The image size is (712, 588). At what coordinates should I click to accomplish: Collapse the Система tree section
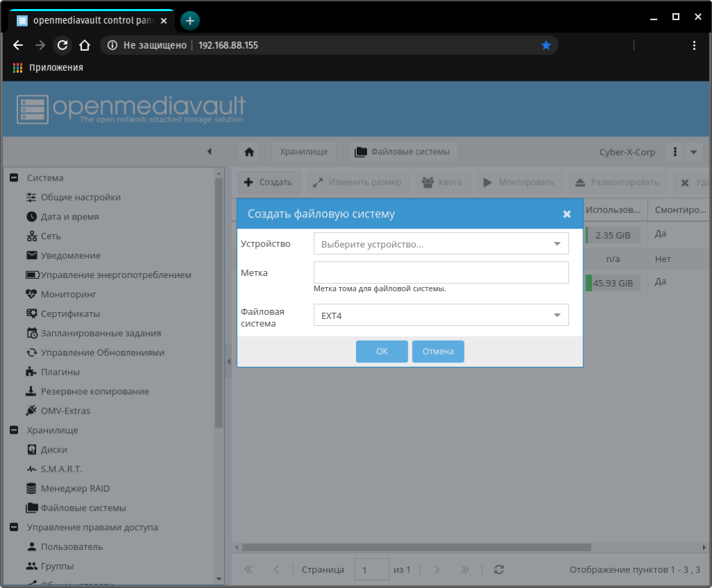[13, 178]
